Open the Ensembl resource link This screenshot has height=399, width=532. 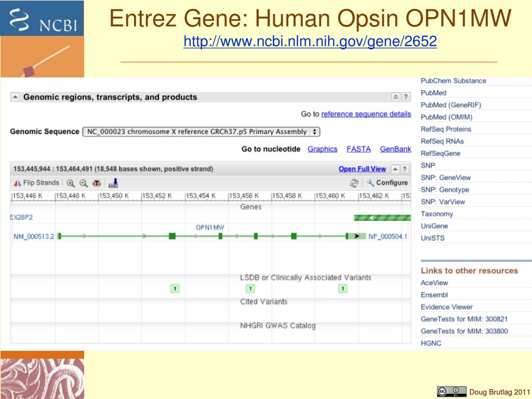(434, 295)
